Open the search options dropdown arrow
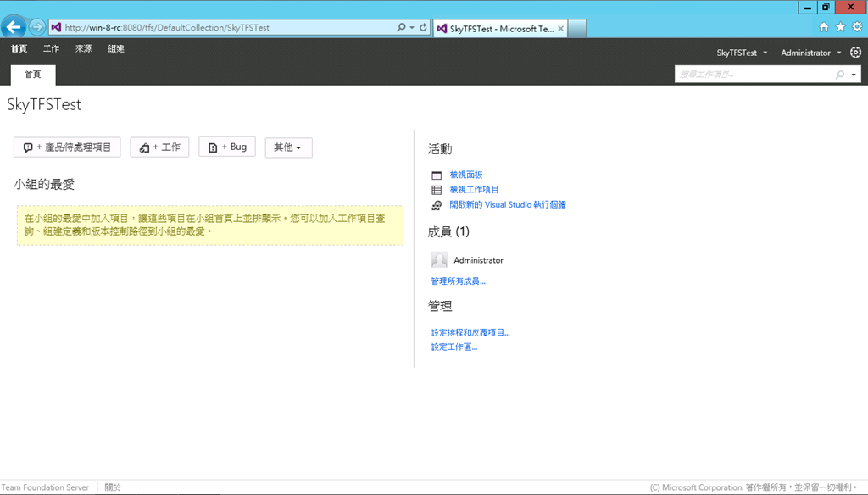 click(854, 75)
